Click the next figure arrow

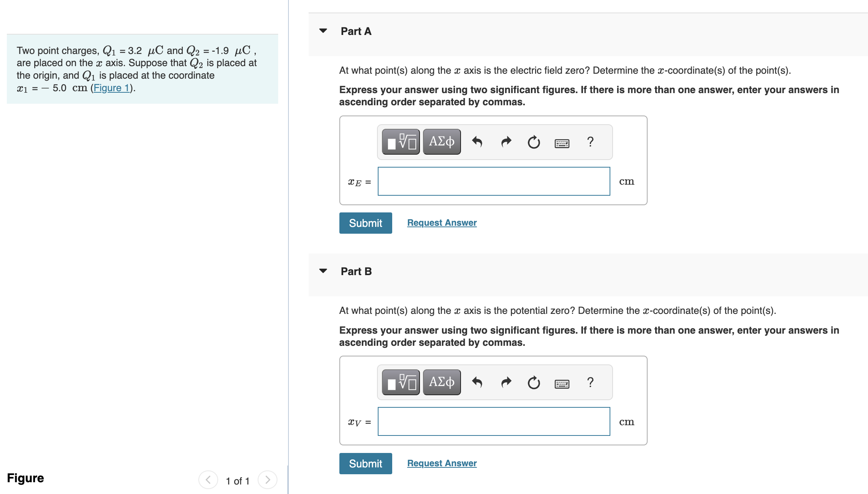pos(268,480)
